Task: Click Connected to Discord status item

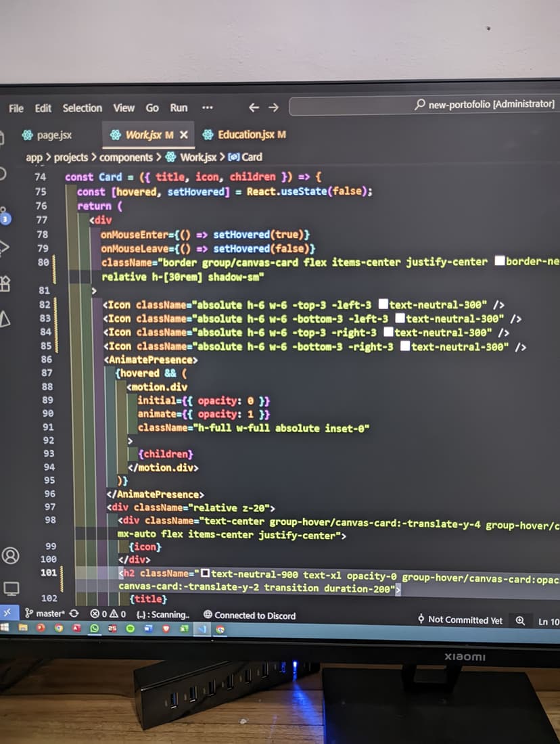Action: (x=250, y=615)
